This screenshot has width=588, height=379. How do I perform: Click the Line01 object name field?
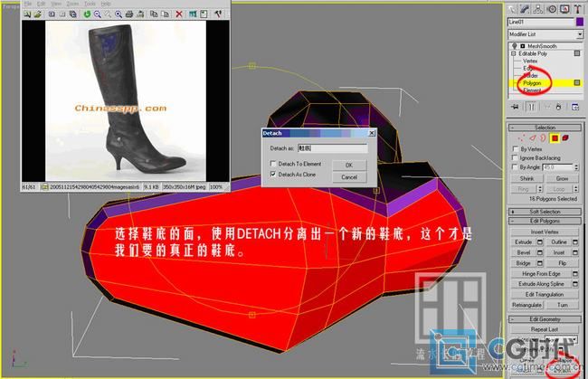tap(541, 22)
